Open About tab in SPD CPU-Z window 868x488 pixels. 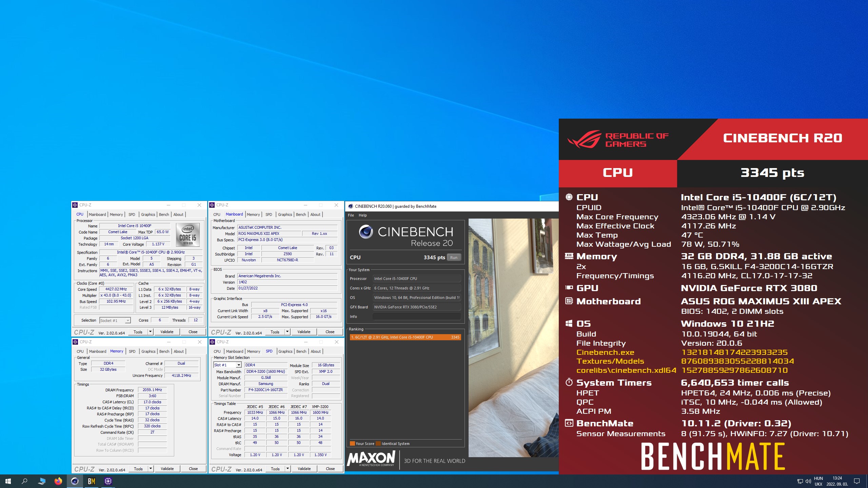(316, 351)
